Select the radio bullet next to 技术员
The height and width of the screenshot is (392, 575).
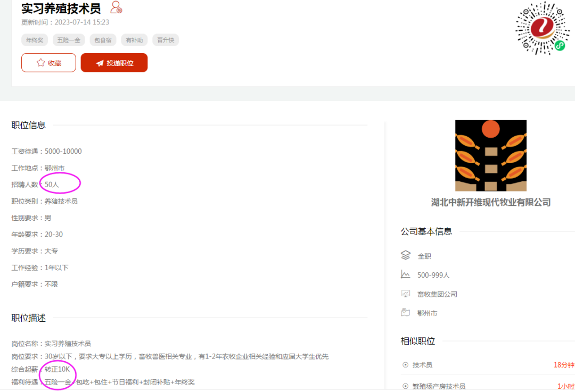coord(406,365)
